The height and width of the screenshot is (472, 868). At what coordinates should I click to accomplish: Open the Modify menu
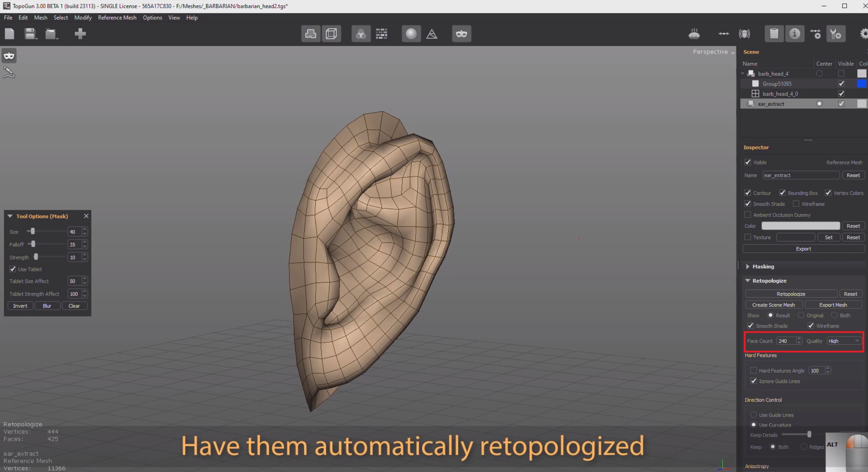coord(83,17)
